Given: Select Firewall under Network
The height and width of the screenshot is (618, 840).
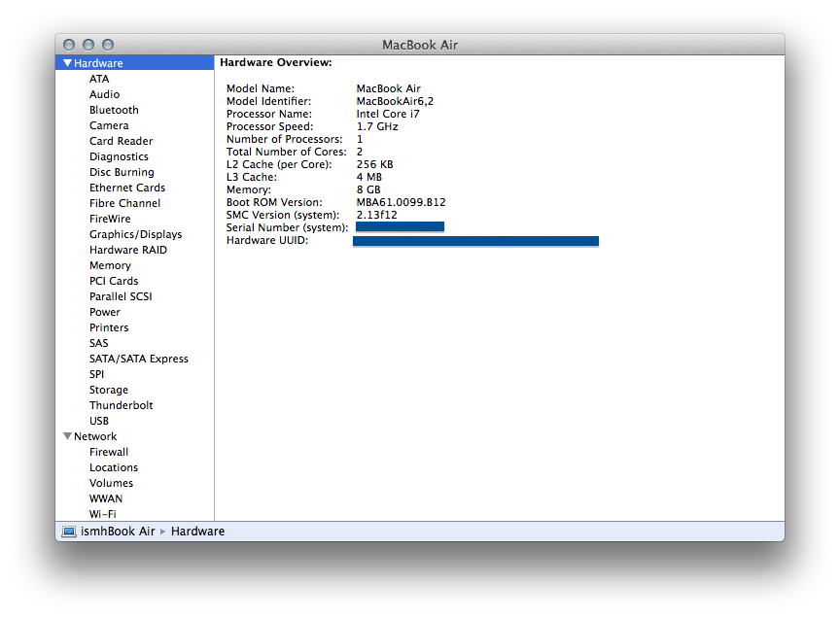Looking at the screenshot, I should pos(109,452).
